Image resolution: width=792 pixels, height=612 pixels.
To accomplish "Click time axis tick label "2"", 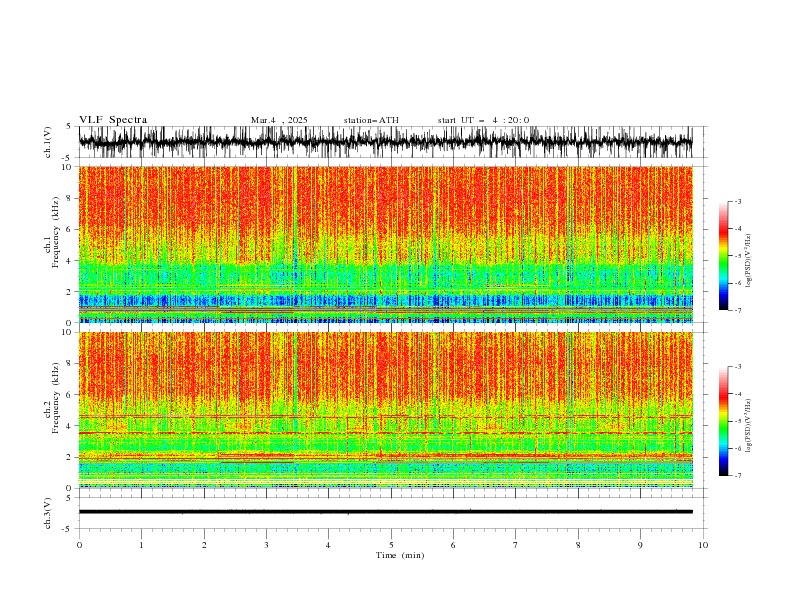I will (204, 545).
